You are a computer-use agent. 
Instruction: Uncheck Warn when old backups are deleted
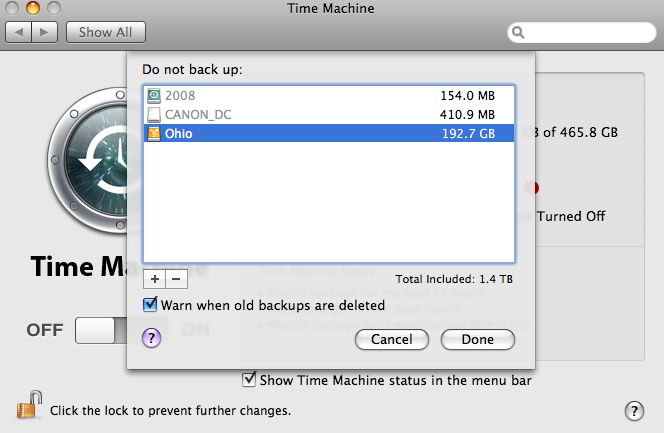click(x=151, y=305)
